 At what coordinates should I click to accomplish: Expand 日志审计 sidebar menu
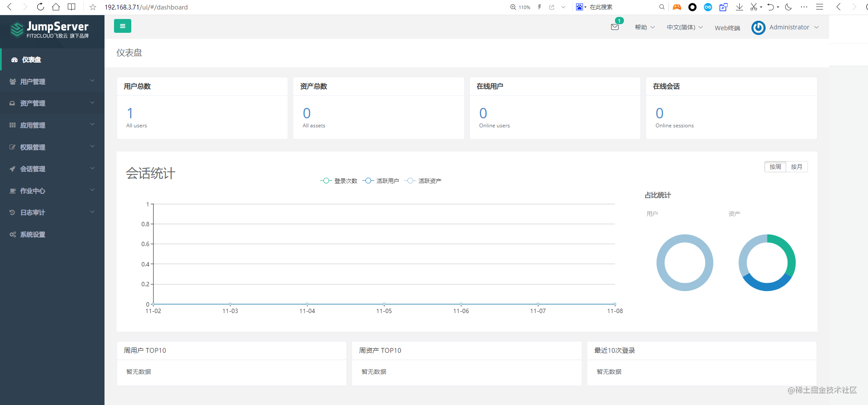tap(52, 212)
